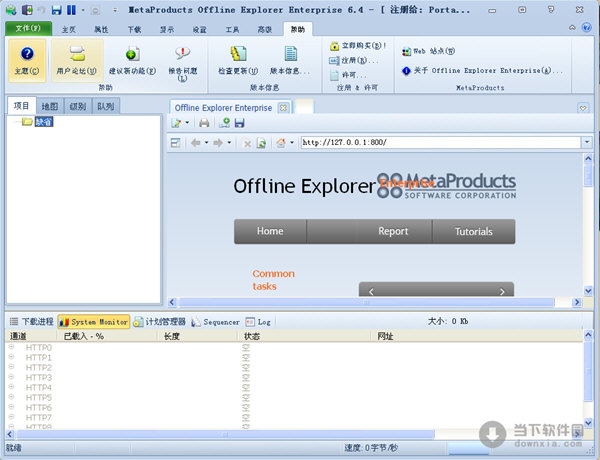
Task: Go forward with the right arrow
Action: point(218,143)
